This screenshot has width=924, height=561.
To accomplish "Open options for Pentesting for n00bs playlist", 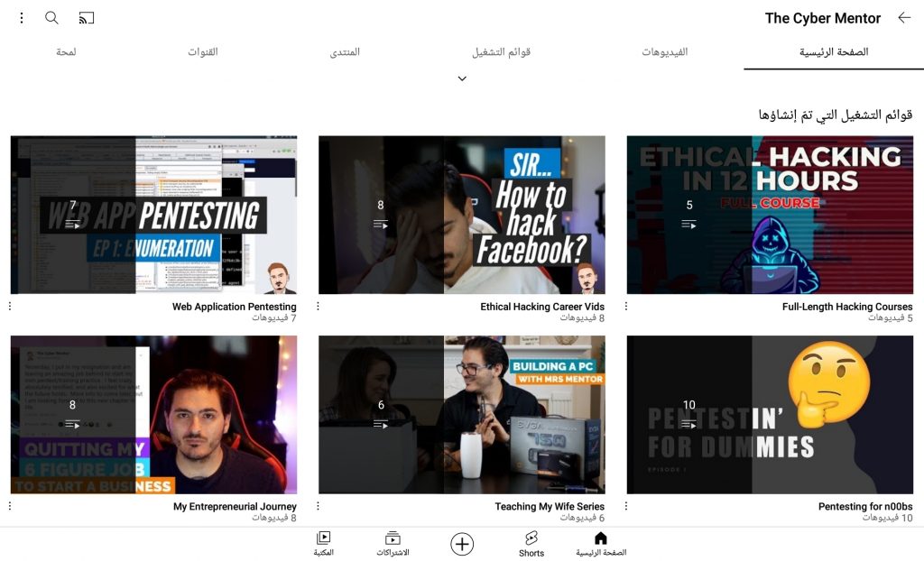I will [x=626, y=507].
